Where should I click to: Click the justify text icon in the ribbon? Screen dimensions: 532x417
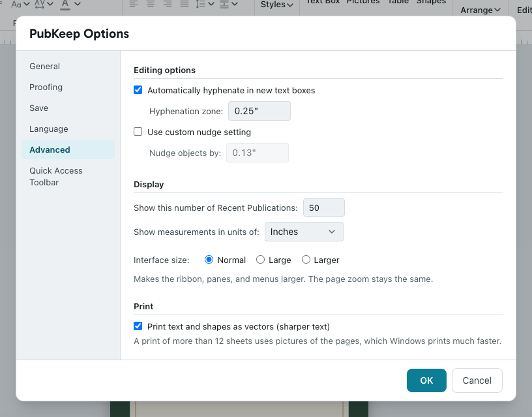click(x=185, y=4)
